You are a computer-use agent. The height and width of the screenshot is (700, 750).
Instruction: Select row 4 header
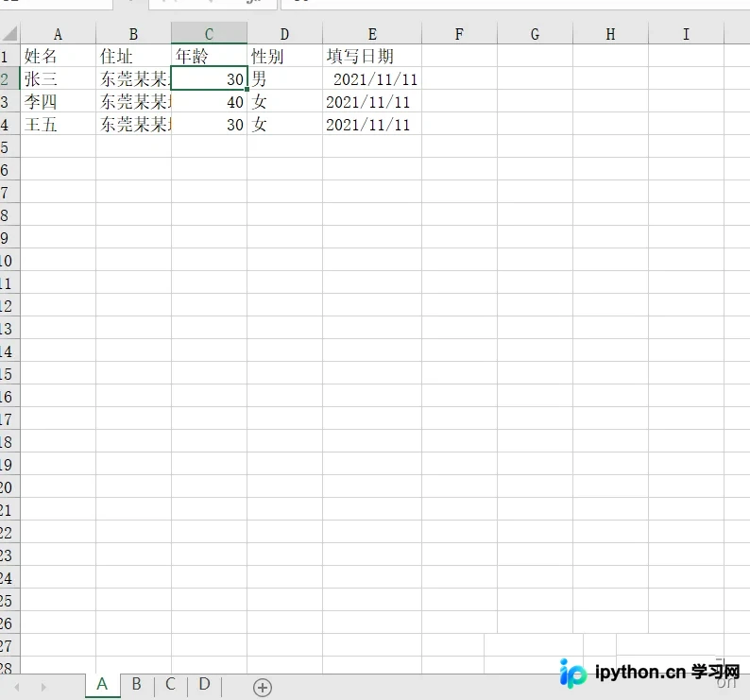[x=9, y=124]
